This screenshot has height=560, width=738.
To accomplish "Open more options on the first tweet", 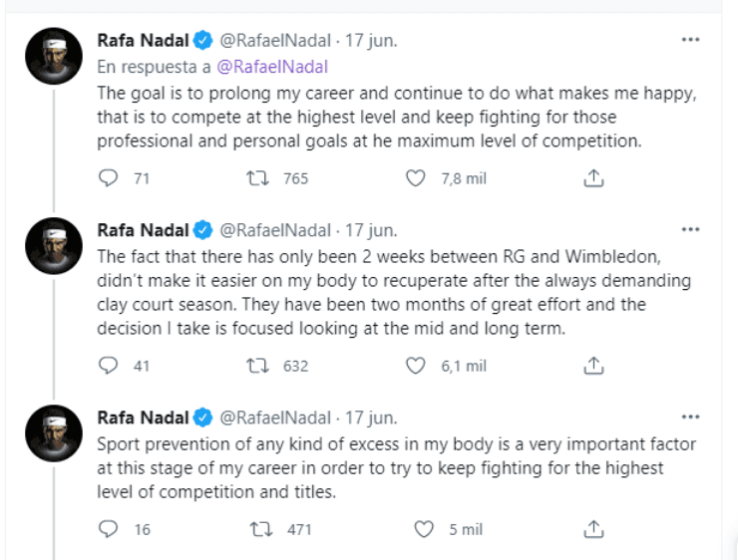I will point(690,41).
